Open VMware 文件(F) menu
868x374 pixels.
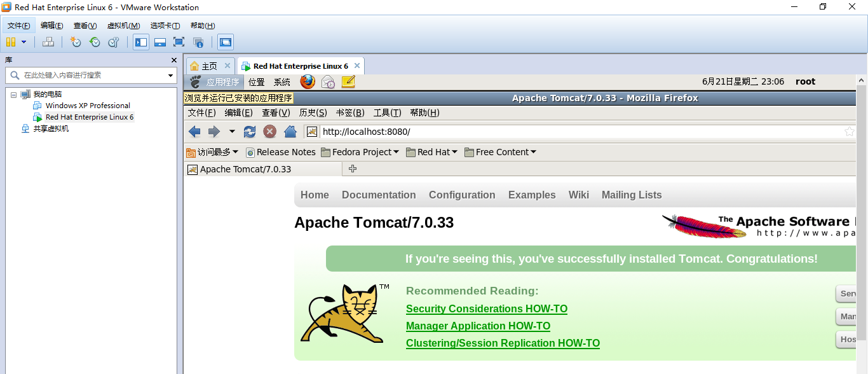(x=19, y=25)
